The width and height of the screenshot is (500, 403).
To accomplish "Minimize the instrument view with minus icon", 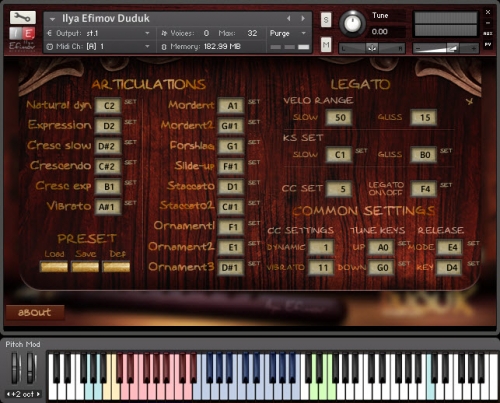I will click(488, 23).
